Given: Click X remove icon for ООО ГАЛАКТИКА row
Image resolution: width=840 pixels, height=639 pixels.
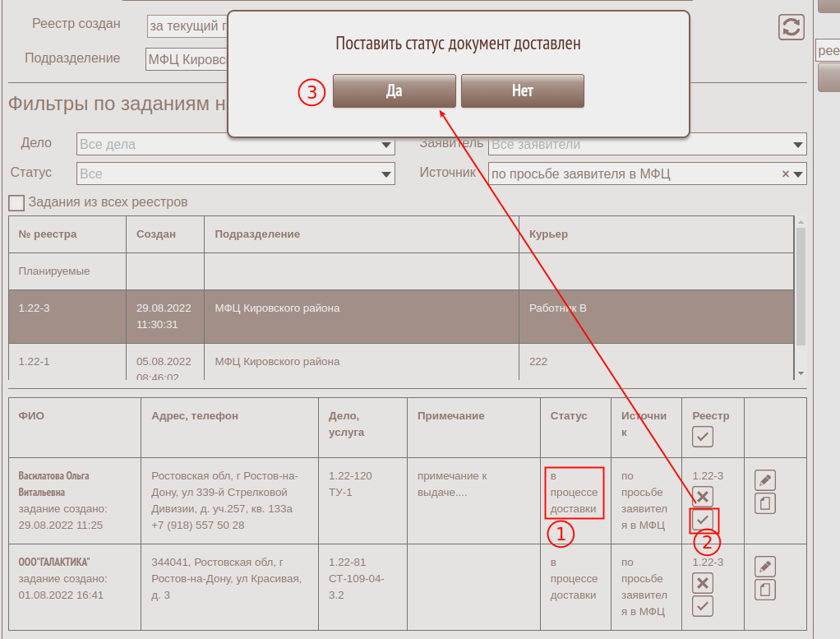Looking at the screenshot, I should pos(703,583).
